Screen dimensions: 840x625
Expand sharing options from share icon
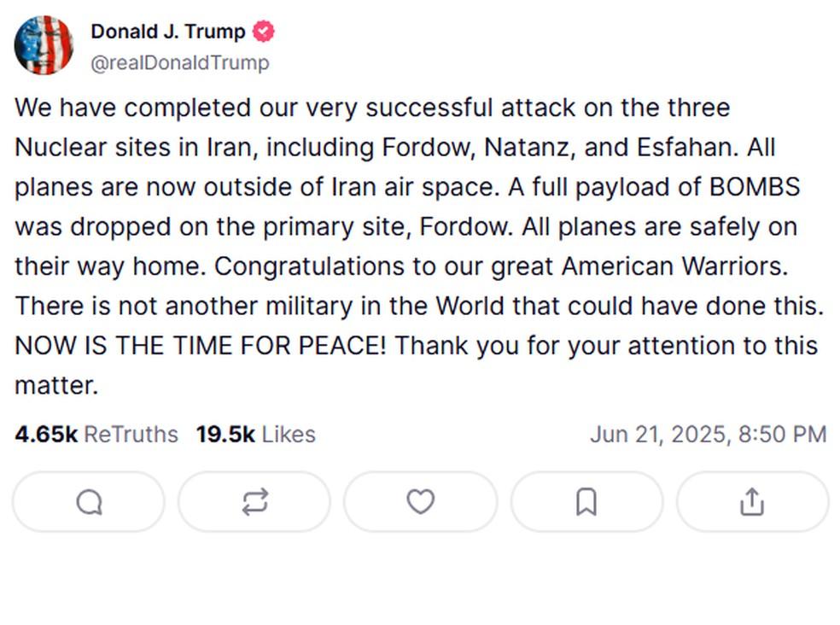(752, 502)
